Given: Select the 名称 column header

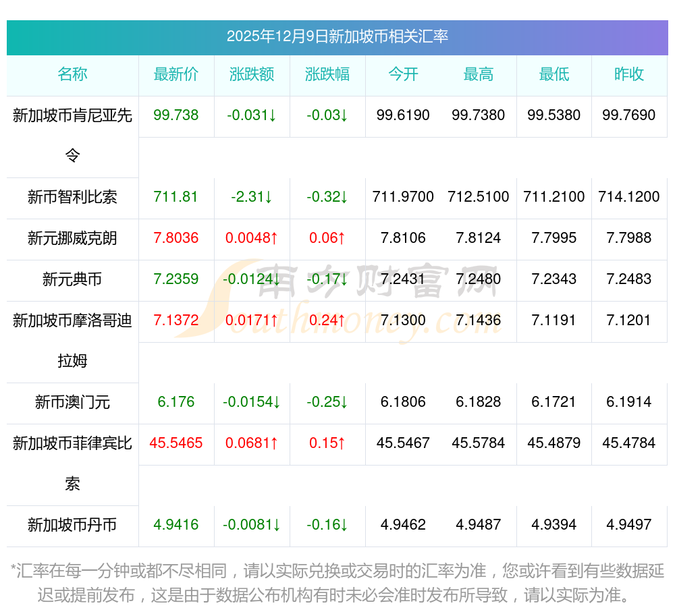Looking at the screenshot, I should click(72, 75).
